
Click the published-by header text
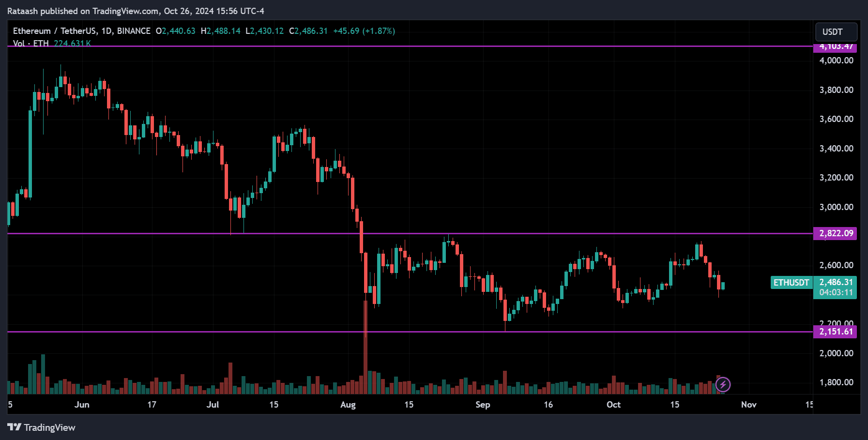(x=136, y=11)
